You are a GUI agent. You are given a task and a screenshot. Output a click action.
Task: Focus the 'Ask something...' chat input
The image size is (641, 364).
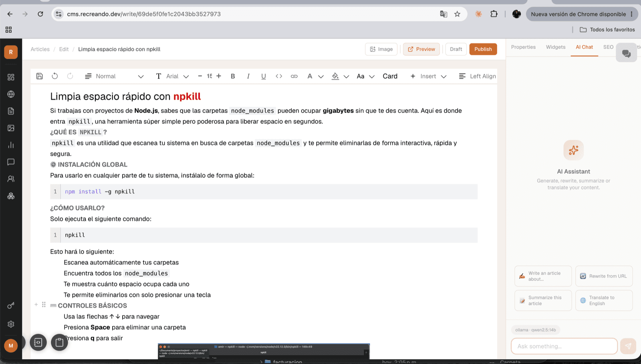(x=564, y=346)
